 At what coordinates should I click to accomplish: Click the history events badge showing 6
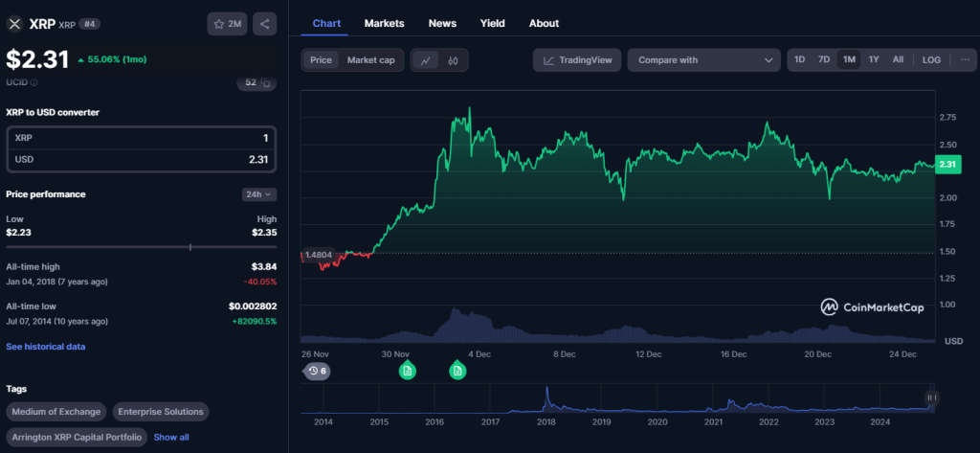tap(318, 371)
